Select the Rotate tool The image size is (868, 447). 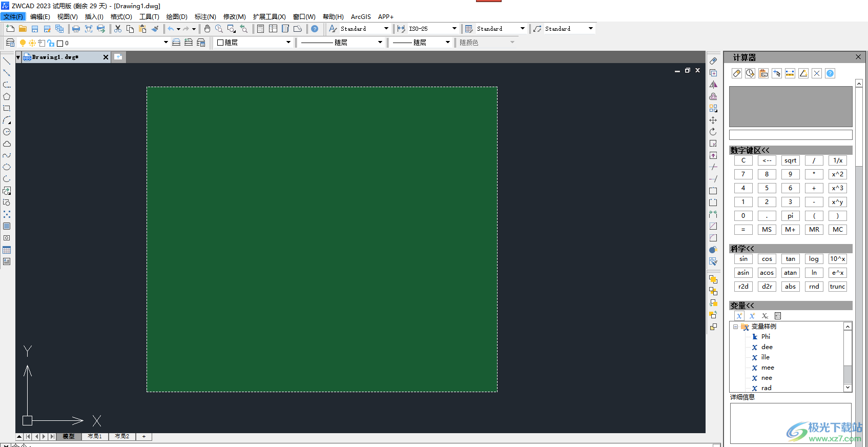[713, 132]
